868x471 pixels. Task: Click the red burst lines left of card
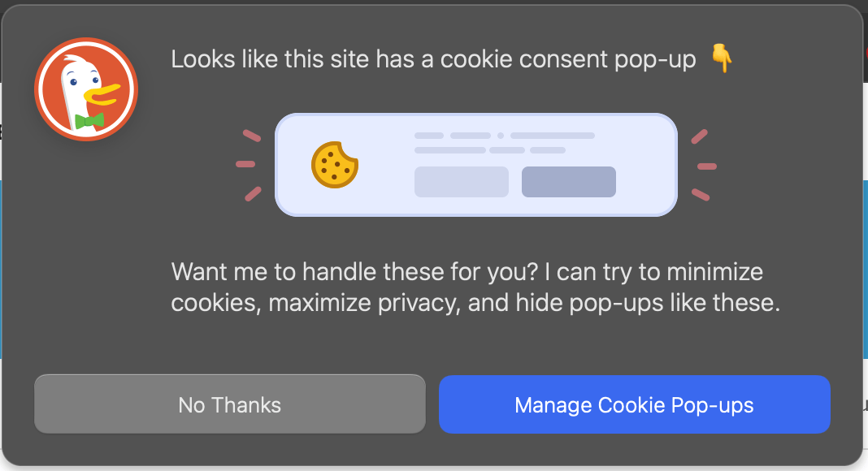click(248, 165)
